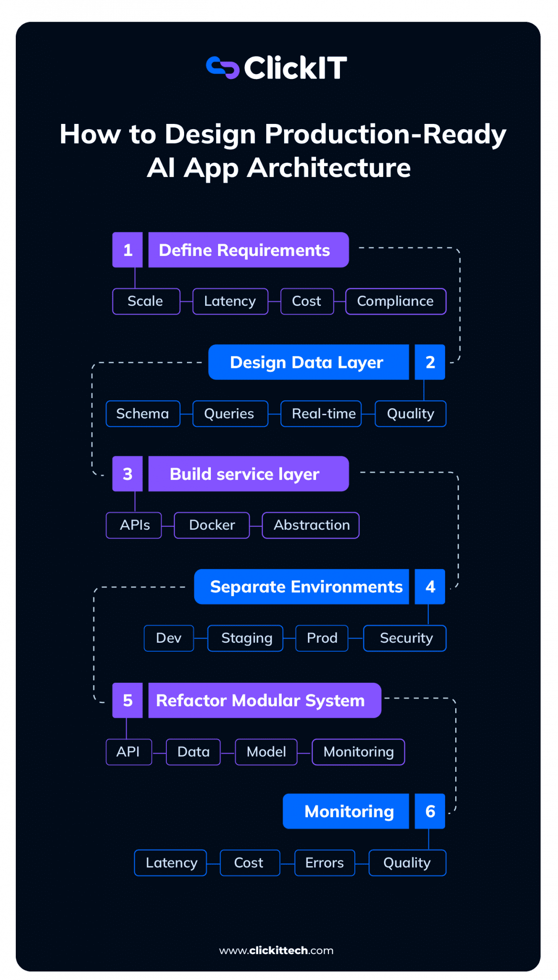
Task: Click the Schema box
Action: [x=143, y=414]
